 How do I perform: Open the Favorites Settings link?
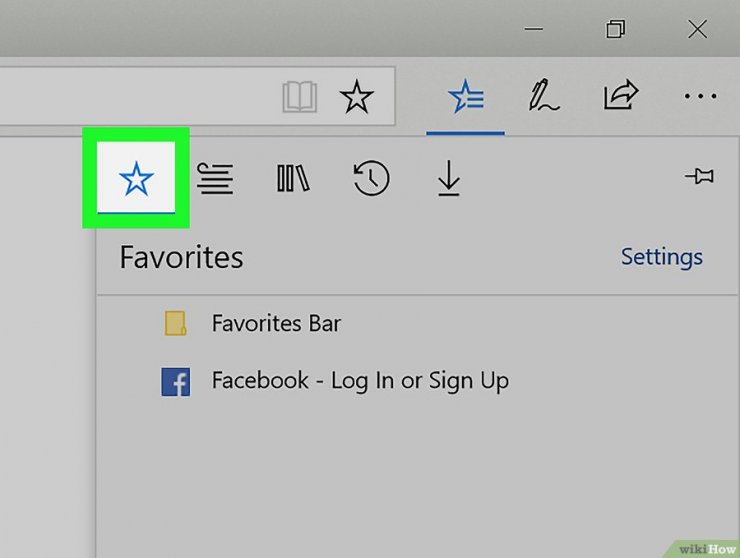[661, 257]
